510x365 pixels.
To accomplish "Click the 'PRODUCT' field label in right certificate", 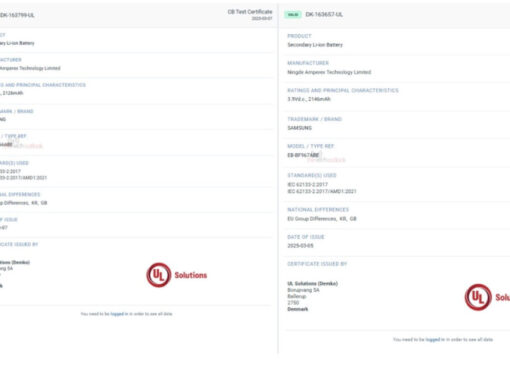I will [x=299, y=36].
